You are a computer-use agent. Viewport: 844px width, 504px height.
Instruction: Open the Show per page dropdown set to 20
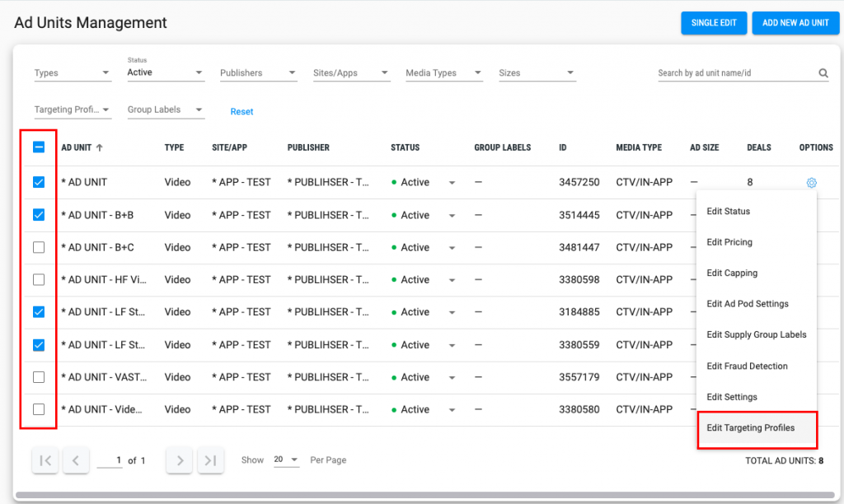tap(286, 460)
